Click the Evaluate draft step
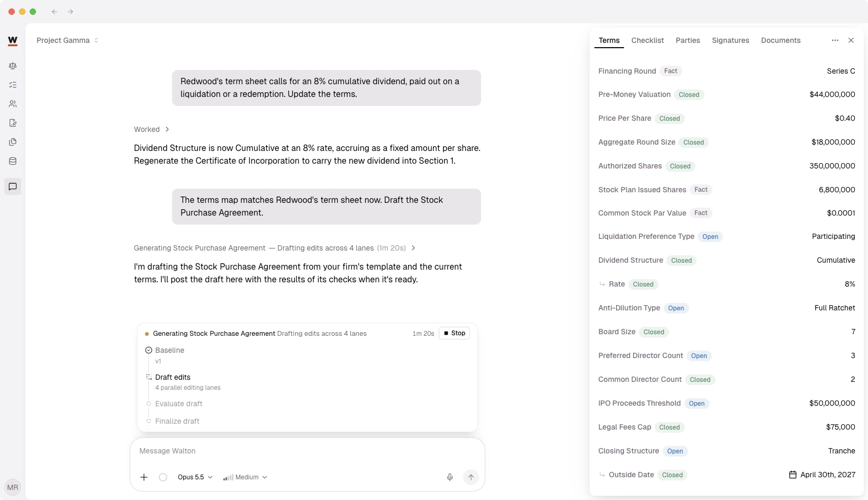The image size is (868, 500). (178, 404)
